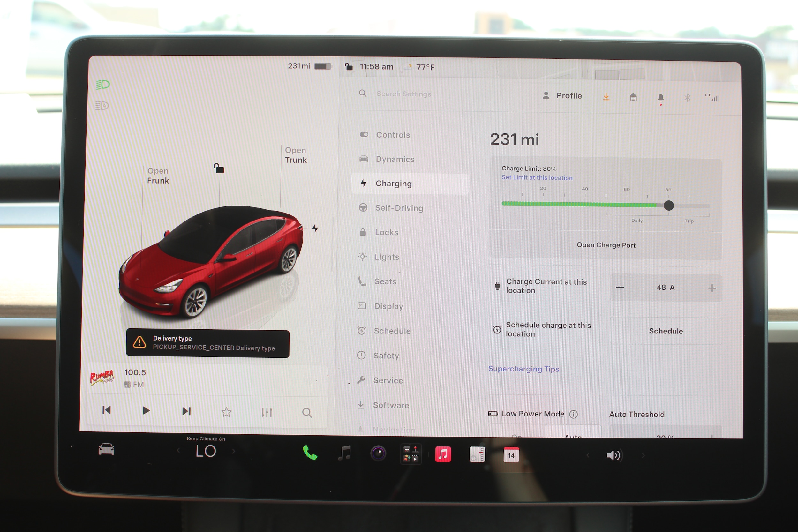The image size is (798, 532).
Task: Launch the dashcam camera app
Action: point(378,453)
